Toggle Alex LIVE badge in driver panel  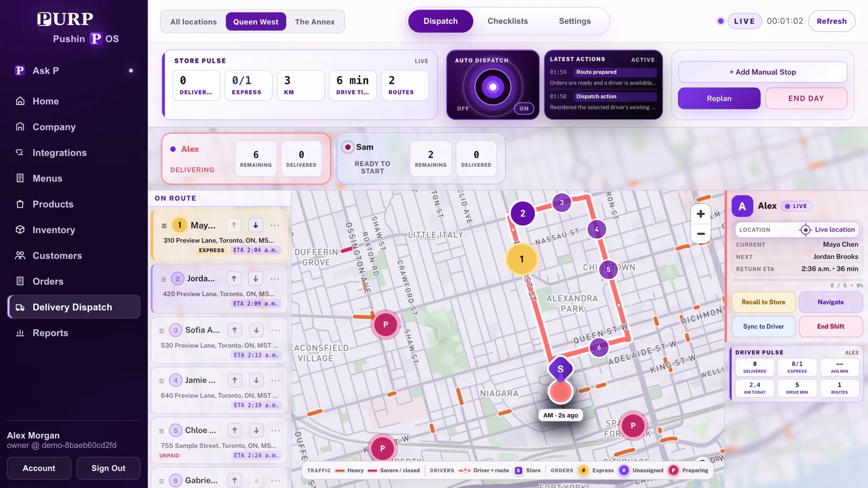click(796, 206)
